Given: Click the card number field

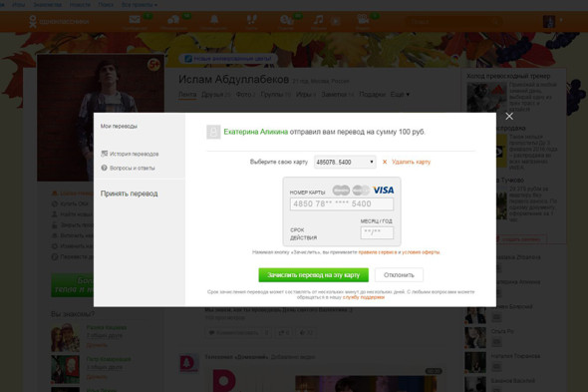Looking at the screenshot, I should click(x=342, y=203).
